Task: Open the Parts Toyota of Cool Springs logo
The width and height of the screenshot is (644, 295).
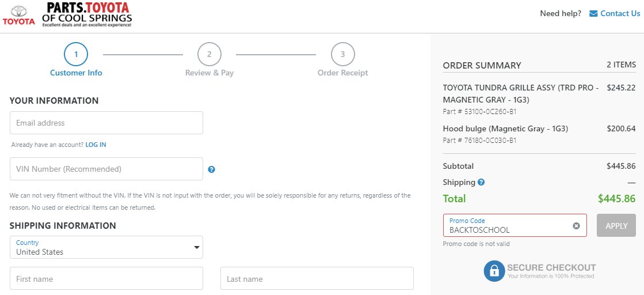Action: [x=87, y=15]
